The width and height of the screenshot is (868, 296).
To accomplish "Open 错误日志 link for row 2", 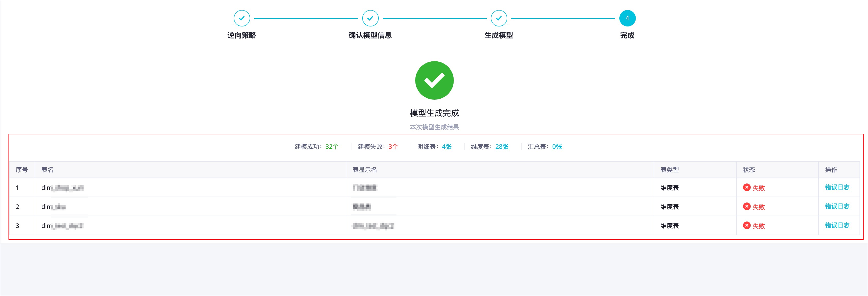I will click(x=837, y=206).
